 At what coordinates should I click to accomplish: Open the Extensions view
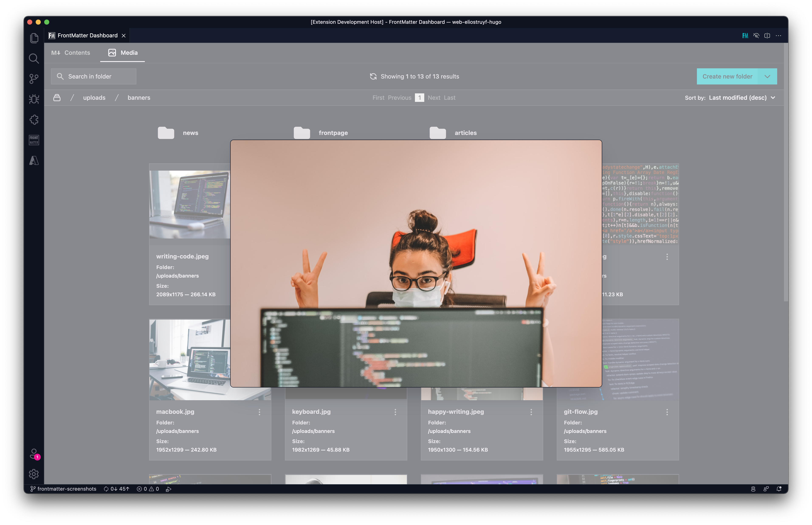click(x=34, y=120)
